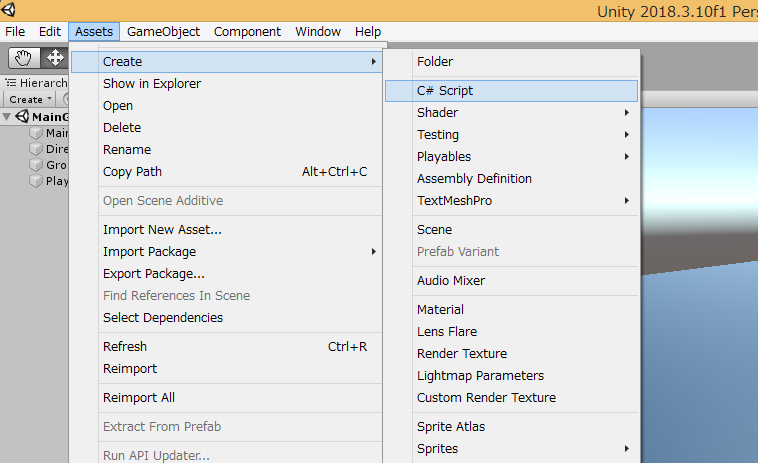The height and width of the screenshot is (463, 758).
Task: Choose Delete from Assets menu
Action: [226, 128]
